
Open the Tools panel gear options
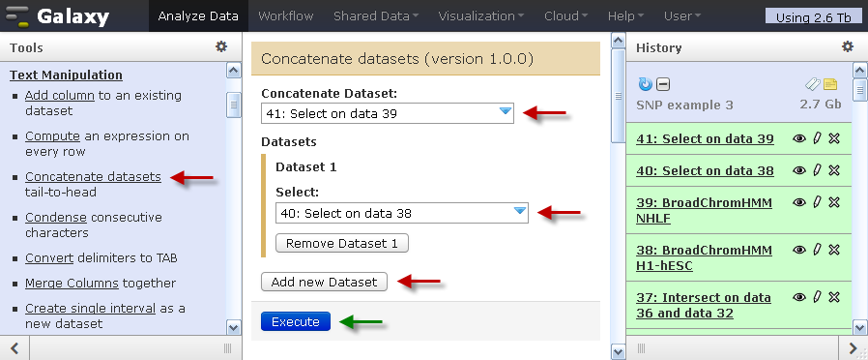tap(221, 46)
